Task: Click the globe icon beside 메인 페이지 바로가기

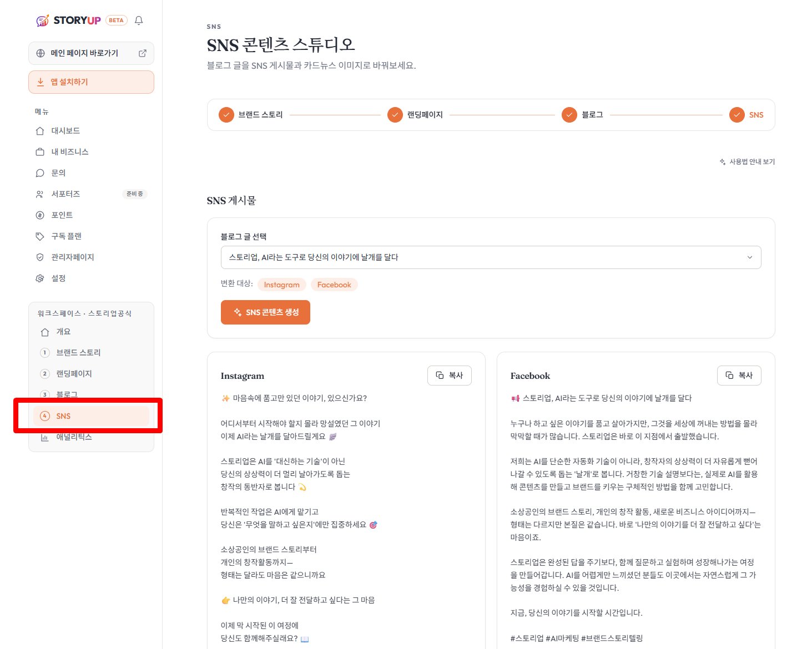Action: 41,53
